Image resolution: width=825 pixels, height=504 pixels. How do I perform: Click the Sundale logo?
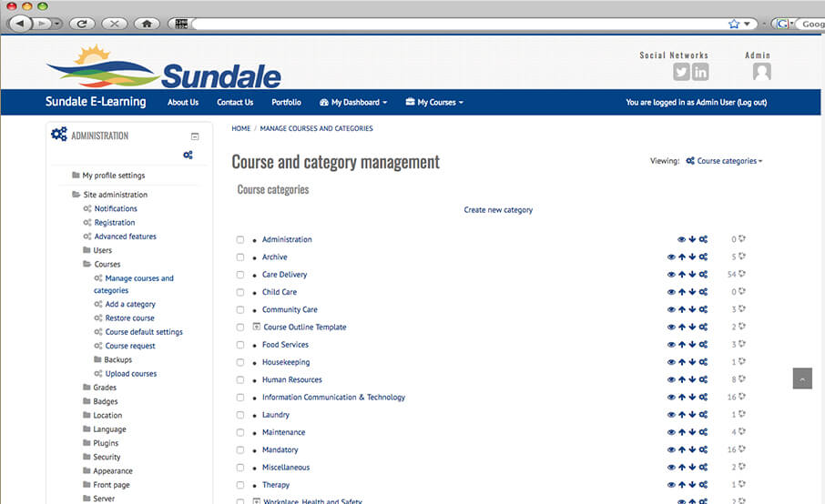click(x=164, y=68)
